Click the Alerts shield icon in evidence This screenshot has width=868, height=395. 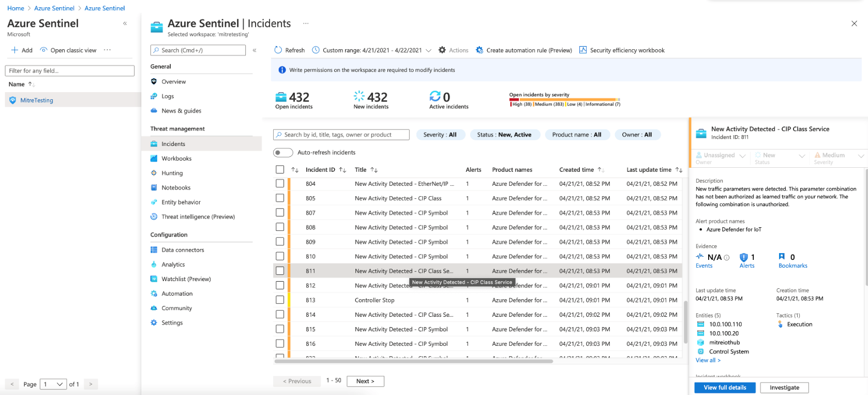click(x=744, y=257)
